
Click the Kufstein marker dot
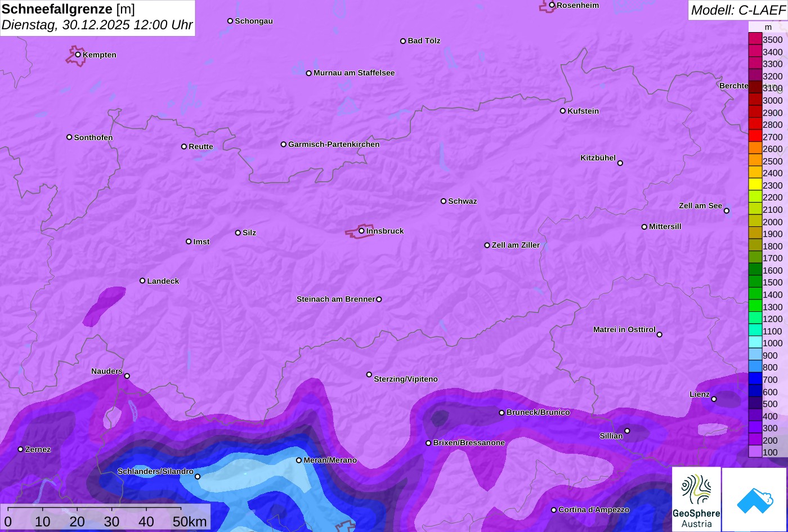(563, 111)
